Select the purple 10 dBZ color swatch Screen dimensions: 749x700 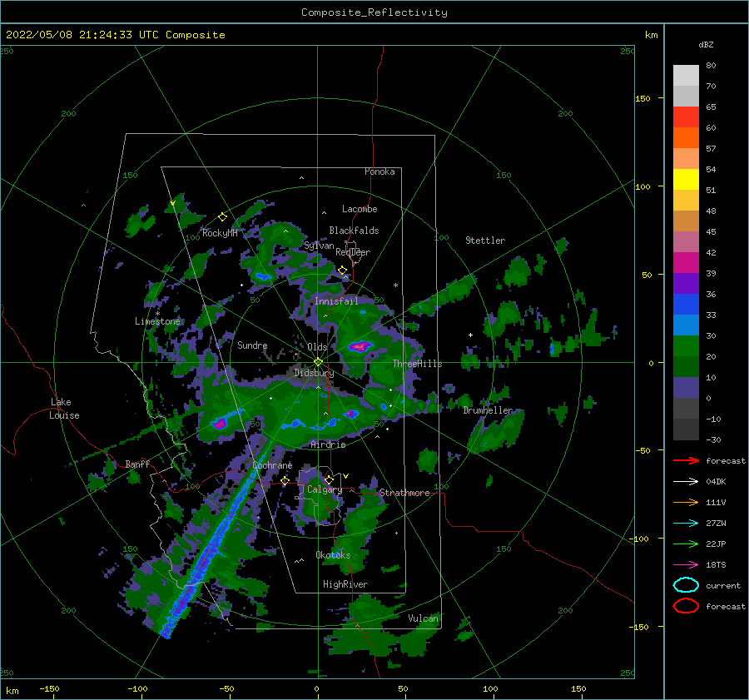pyautogui.click(x=686, y=387)
